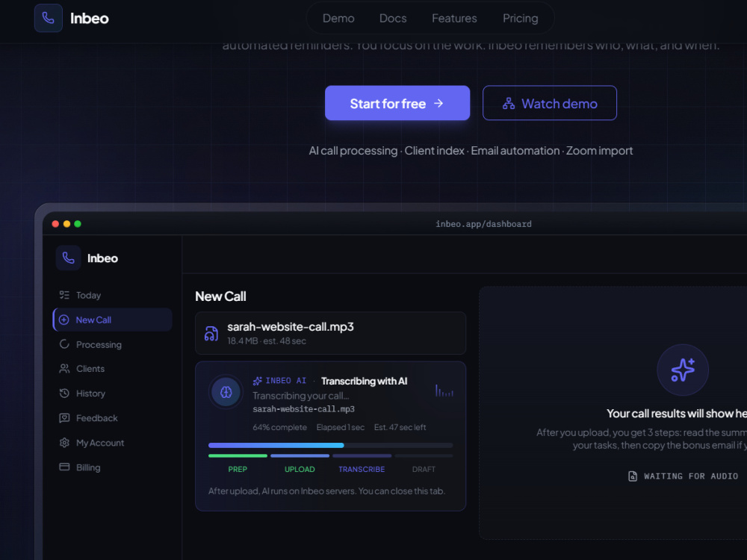Click the large sparkle icon in results panel
Image resolution: width=747 pixels, height=560 pixels.
(682, 370)
